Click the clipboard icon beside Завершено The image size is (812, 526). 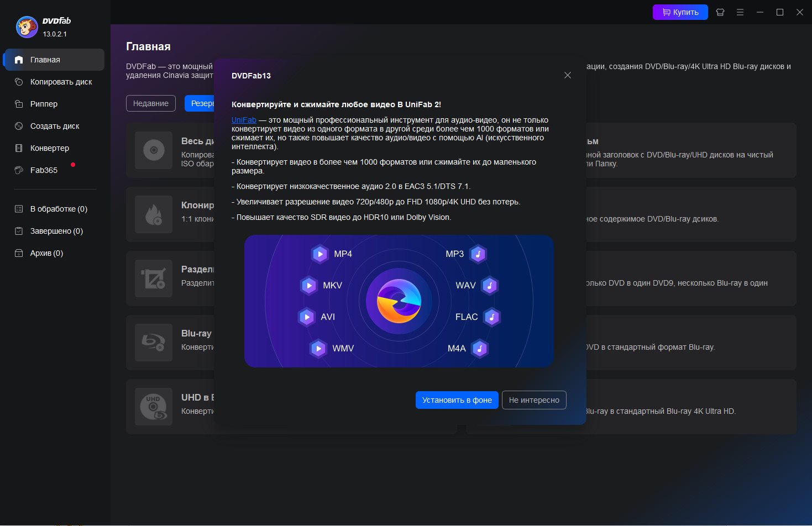coord(19,231)
